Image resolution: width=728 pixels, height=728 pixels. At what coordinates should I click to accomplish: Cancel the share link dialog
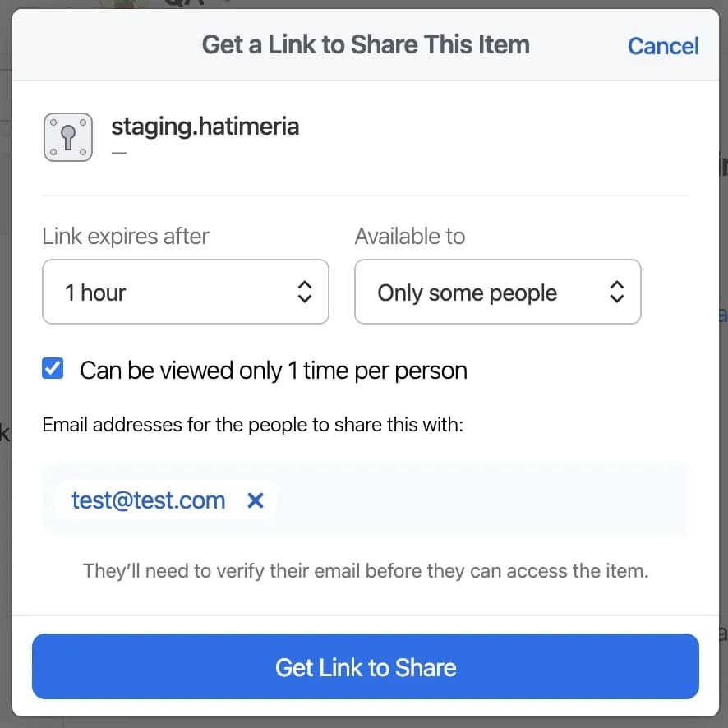click(x=662, y=45)
